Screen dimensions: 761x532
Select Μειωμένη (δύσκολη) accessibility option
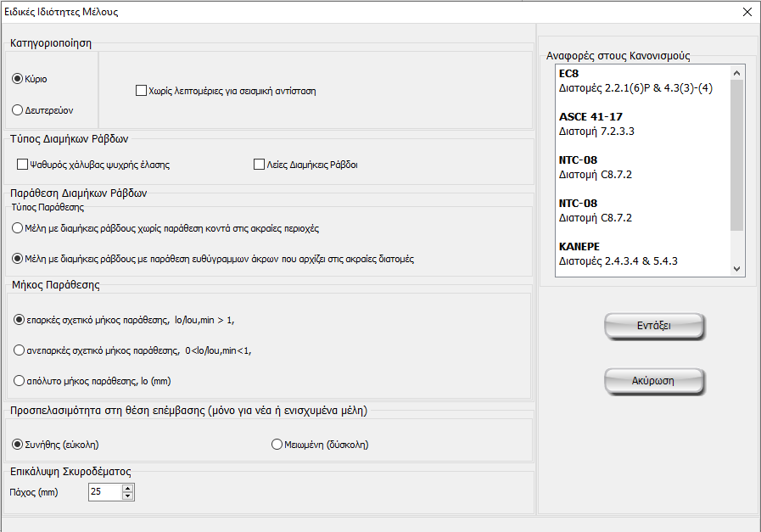(x=277, y=444)
